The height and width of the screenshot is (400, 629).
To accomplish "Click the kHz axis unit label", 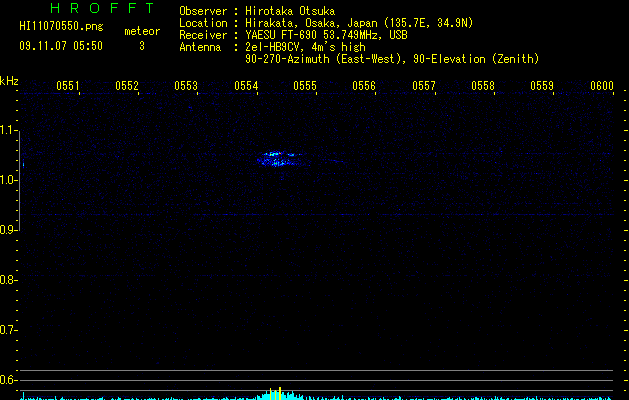I will (9, 81).
